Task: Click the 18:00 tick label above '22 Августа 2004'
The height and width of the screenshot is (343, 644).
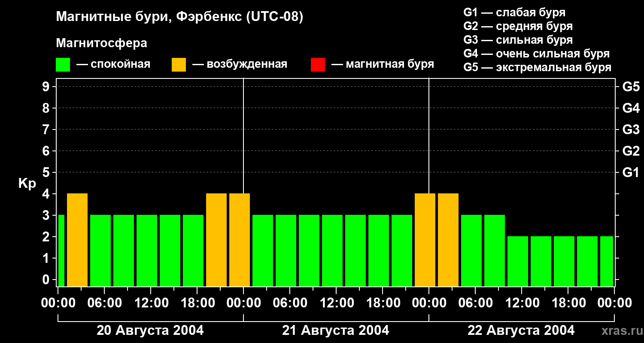Action: 568,303
